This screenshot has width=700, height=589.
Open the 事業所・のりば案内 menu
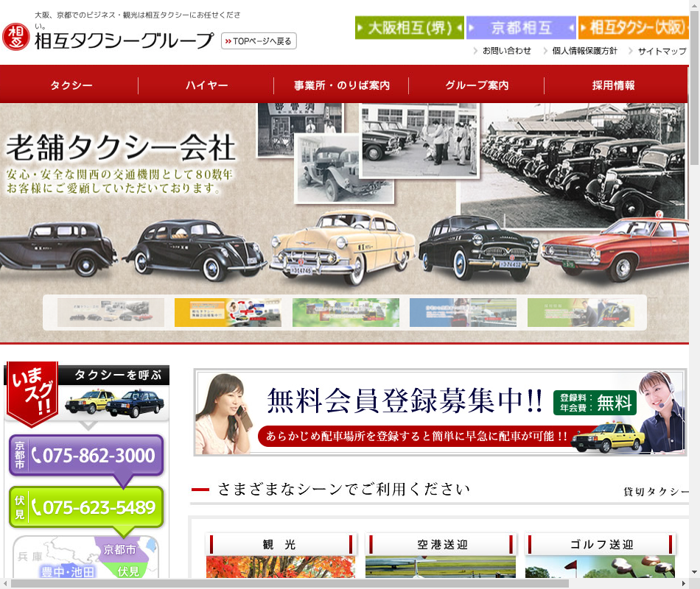click(342, 85)
